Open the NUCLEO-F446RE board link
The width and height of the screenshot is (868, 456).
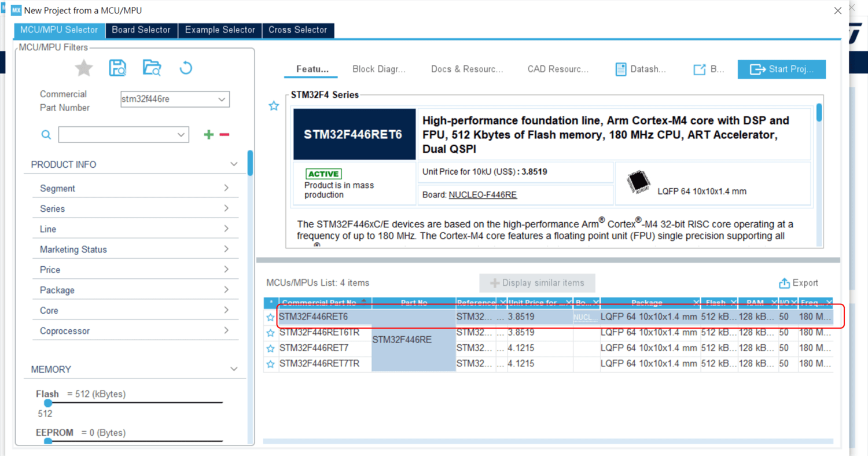(483, 195)
